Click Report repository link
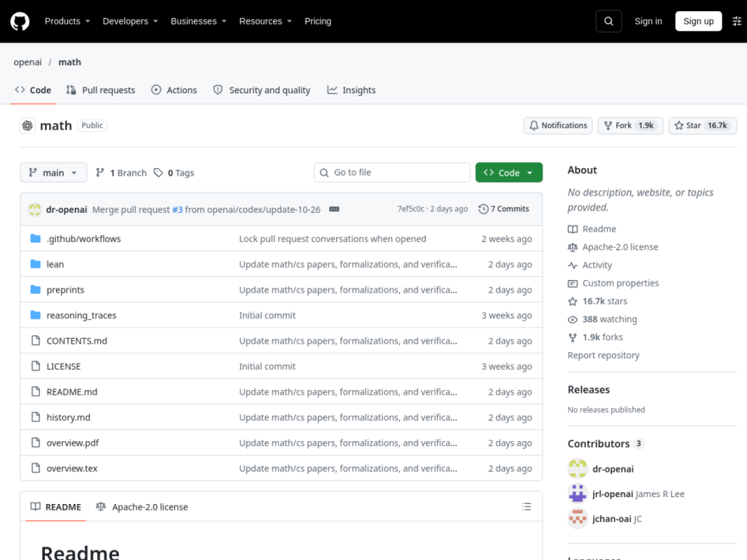The height and width of the screenshot is (560, 747). tap(604, 355)
